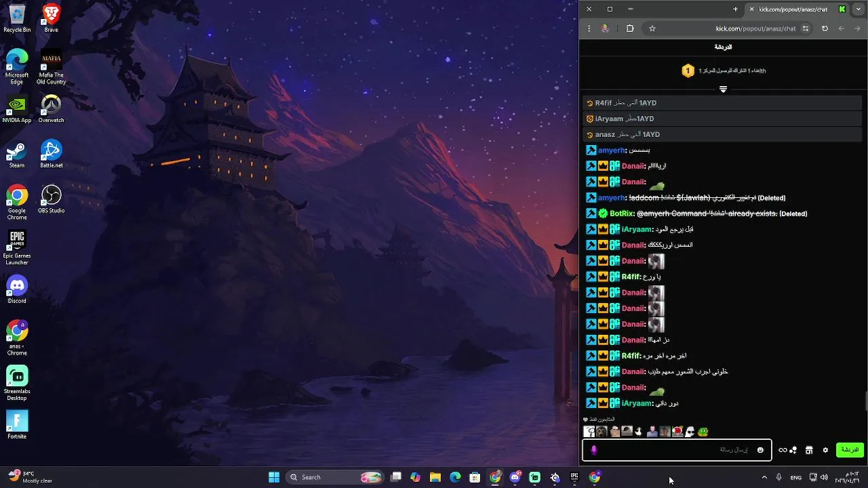Open Copilot from the taskbar
Image resolution: width=868 pixels, height=488 pixels.
[416, 477]
